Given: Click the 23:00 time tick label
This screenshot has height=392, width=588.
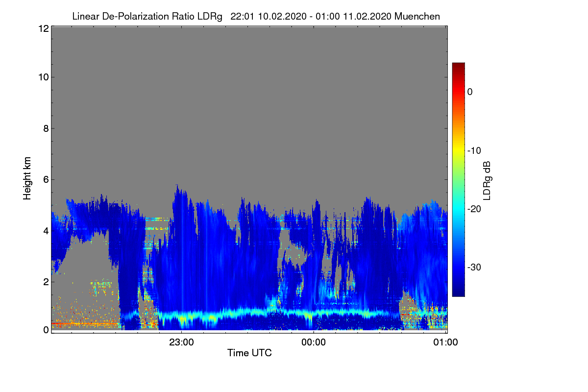Looking at the screenshot, I should (181, 343).
